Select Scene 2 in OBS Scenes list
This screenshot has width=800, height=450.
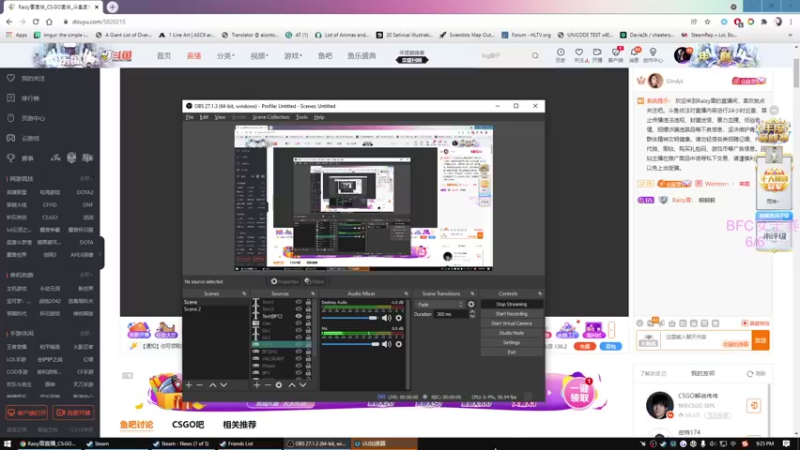point(192,309)
